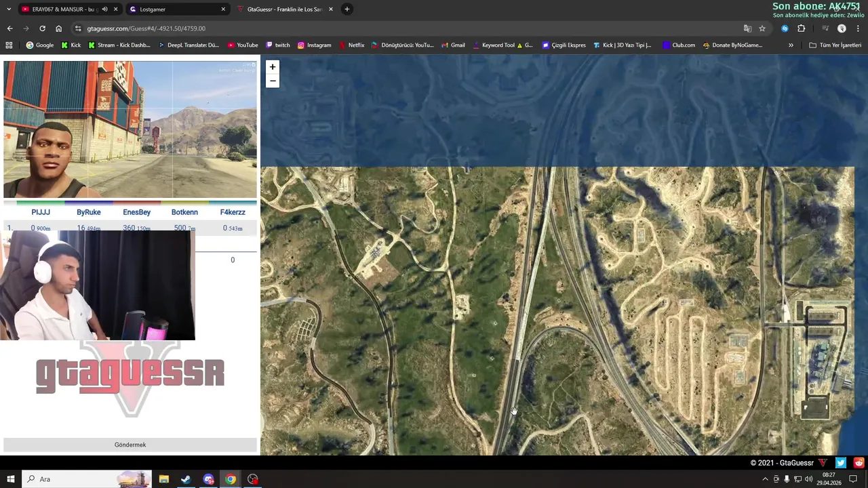
Task: Open the Kick bookmark
Action: (x=71, y=45)
